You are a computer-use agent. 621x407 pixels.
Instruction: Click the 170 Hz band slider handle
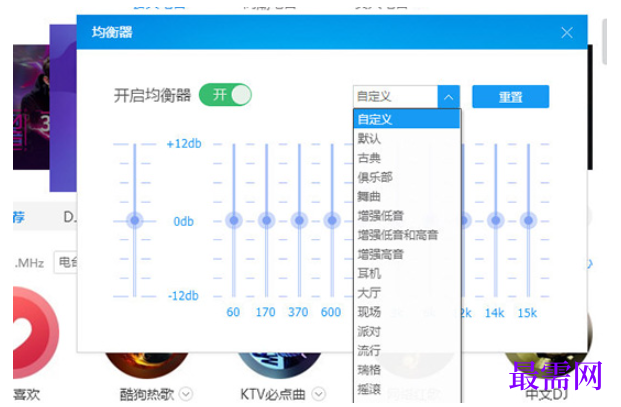tap(267, 220)
